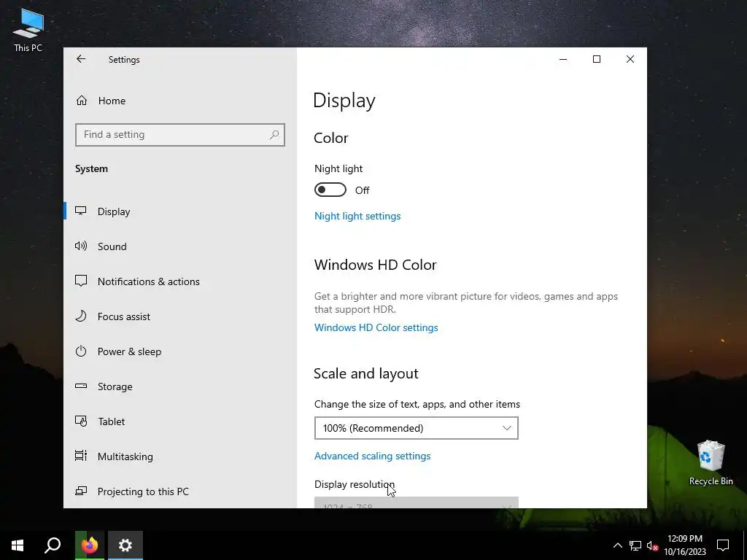The height and width of the screenshot is (560, 747).
Task: Open taskbar Search magnifier
Action: click(53, 545)
